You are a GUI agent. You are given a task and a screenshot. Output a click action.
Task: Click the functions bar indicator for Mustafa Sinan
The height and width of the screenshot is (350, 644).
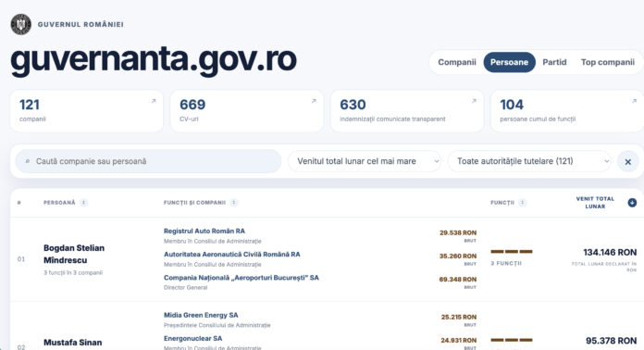coord(512,340)
